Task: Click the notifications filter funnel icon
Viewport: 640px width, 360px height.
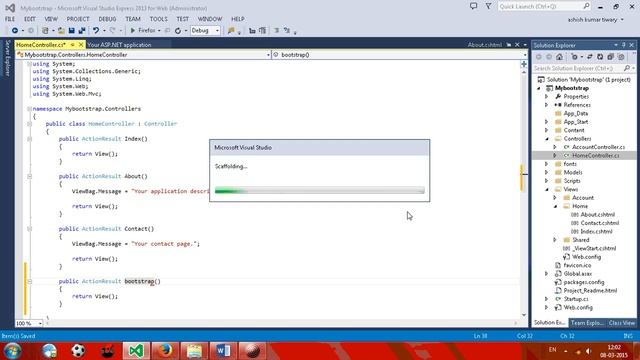Action: point(488,6)
